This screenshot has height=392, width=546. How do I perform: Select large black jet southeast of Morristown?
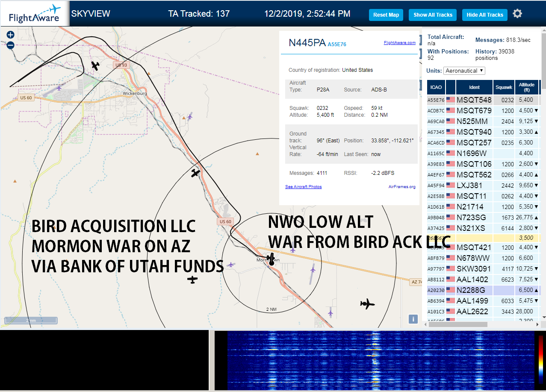point(367,304)
